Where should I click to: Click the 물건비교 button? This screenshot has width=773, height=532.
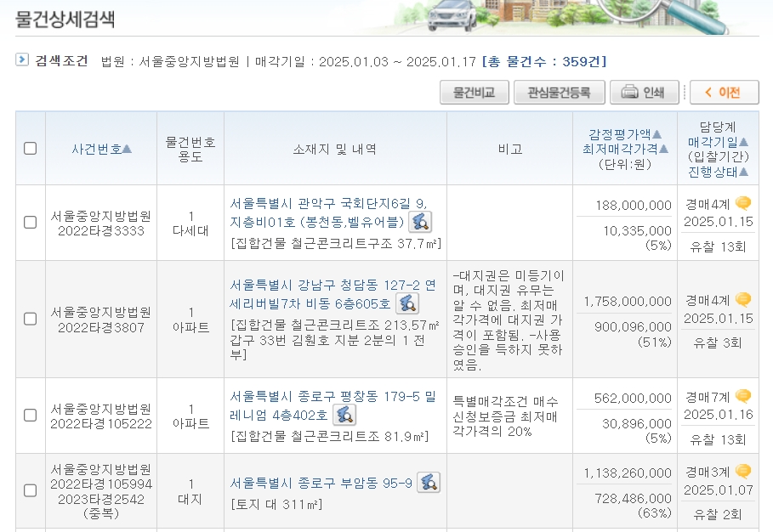pos(475,92)
